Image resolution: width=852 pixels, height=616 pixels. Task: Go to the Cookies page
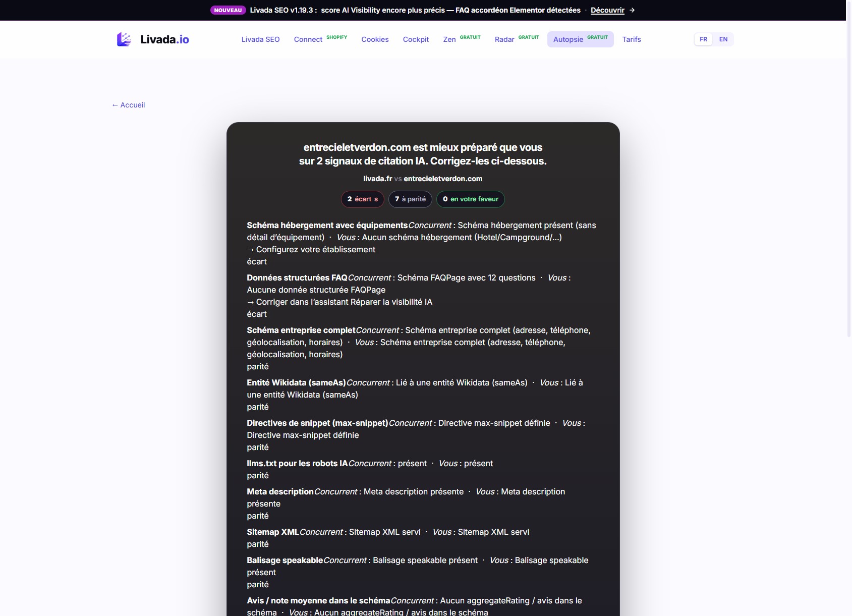[375, 39]
